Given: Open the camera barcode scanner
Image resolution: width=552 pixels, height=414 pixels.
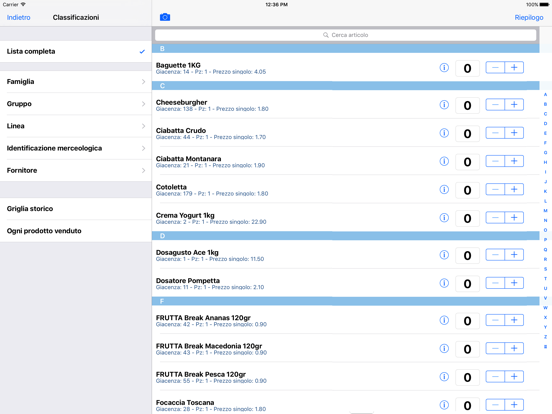Looking at the screenshot, I should (x=165, y=17).
